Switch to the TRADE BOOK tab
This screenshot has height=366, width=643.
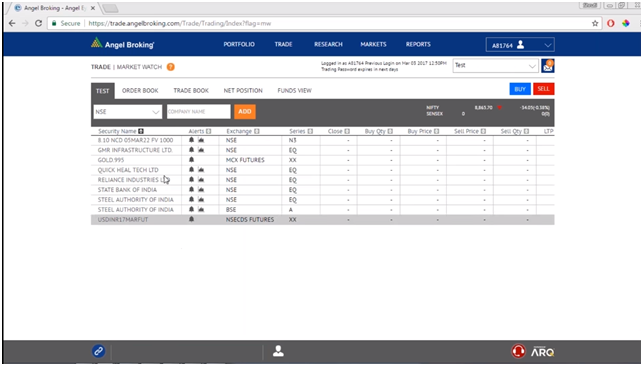click(191, 91)
